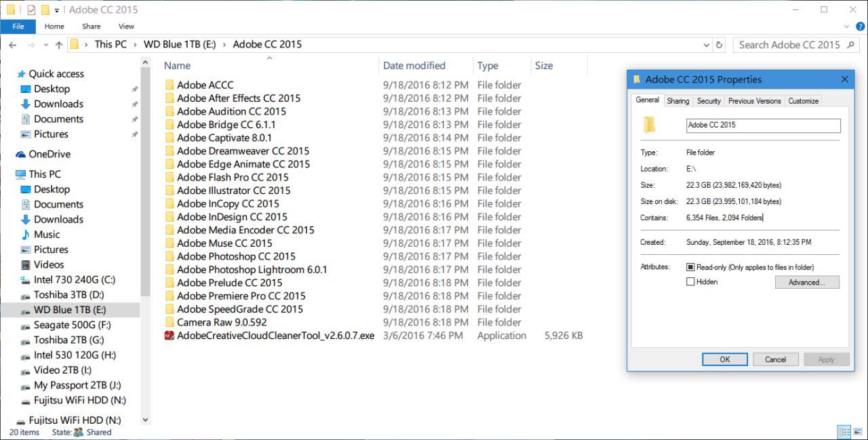Click the Intel 730 240G (C:) drive icon
This screenshot has width=868, height=440.
coord(26,280)
